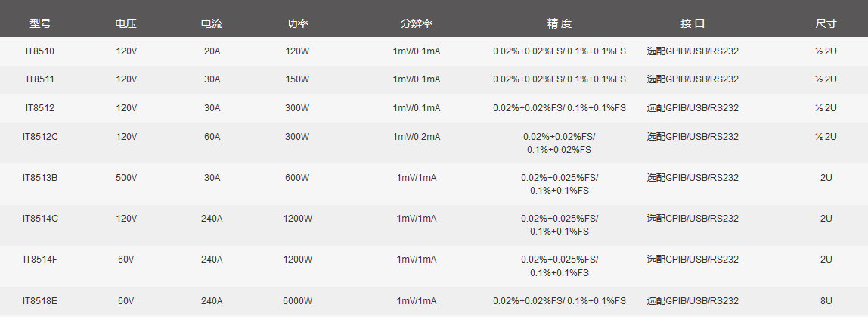Screen dimensions: 868x317
Task: Click ½ 2U size in IT8511 row
Action: click(826, 79)
